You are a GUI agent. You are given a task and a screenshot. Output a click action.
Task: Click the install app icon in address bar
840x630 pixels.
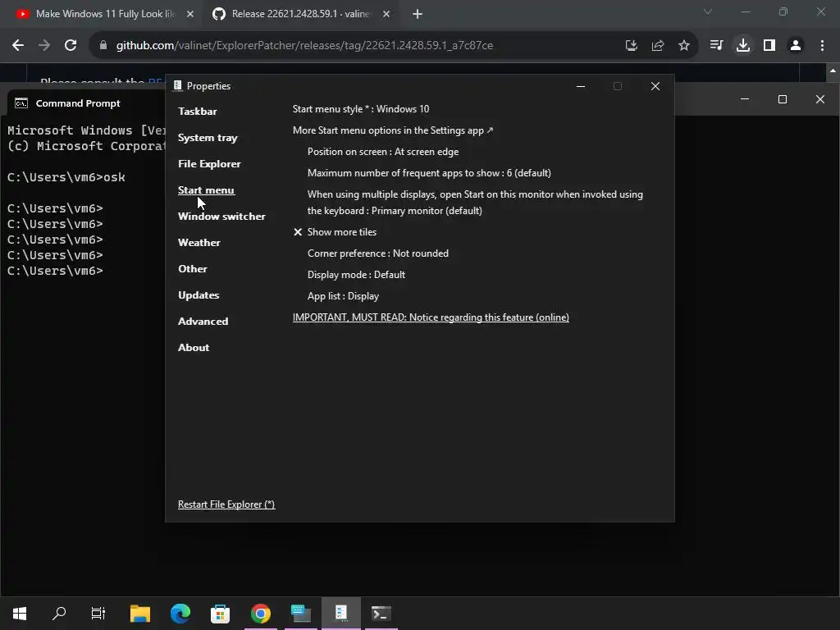(x=632, y=46)
